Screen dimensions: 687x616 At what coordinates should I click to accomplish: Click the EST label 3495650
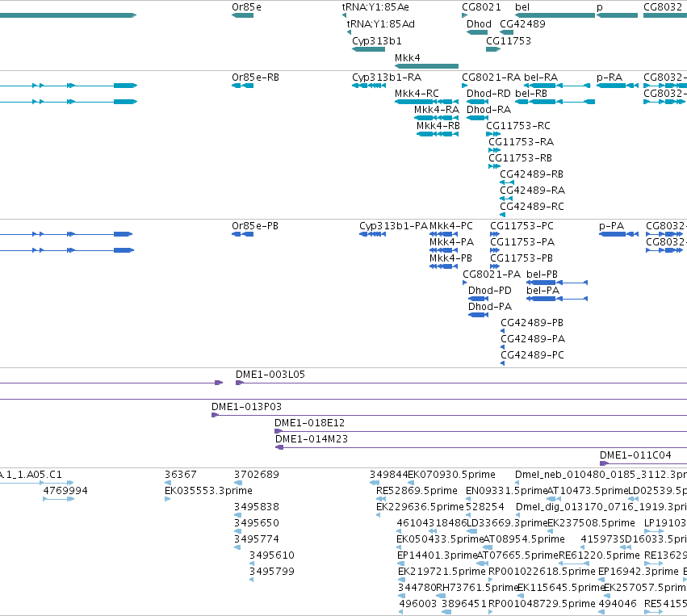click(x=256, y=523)
